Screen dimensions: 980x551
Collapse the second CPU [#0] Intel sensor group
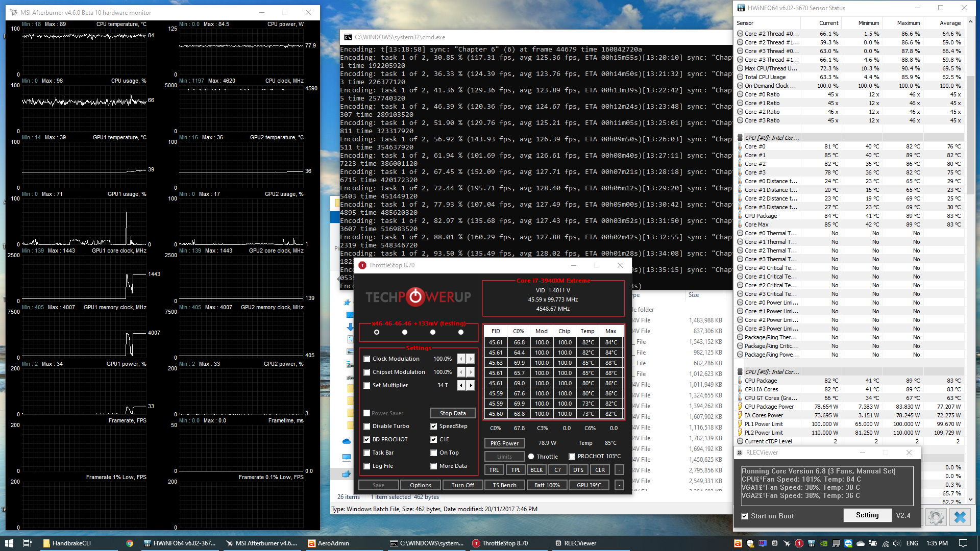740,372
